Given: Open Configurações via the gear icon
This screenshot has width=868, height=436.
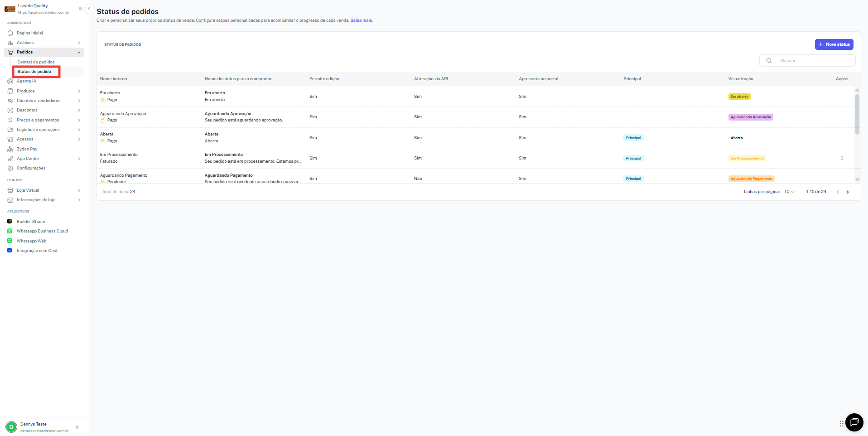Looking at the screenshot, I should click(x=10, y=168).
